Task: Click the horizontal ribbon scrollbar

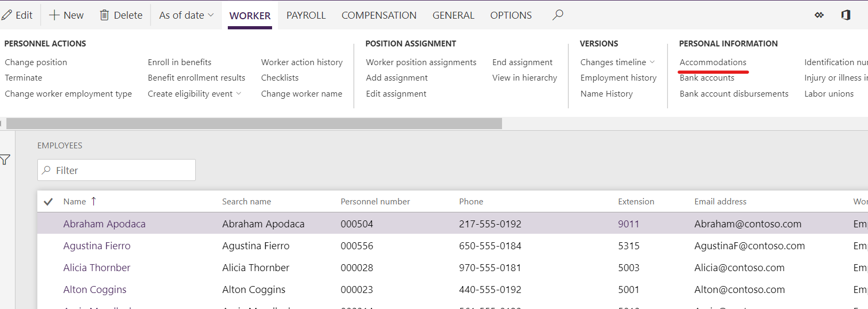Action: [x=254, y=124]
